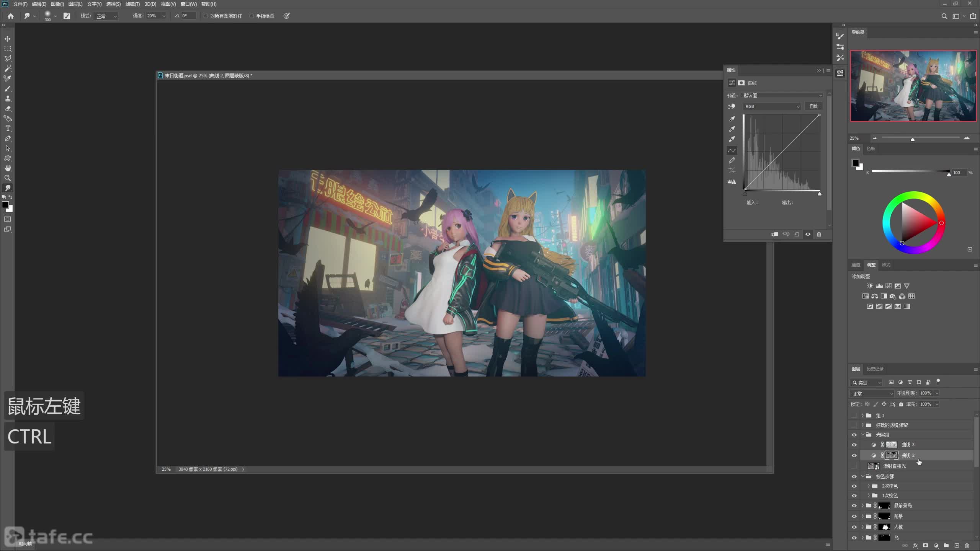Add a Levels adjustment
Screen dimensions: 980x551
(879, 286)
